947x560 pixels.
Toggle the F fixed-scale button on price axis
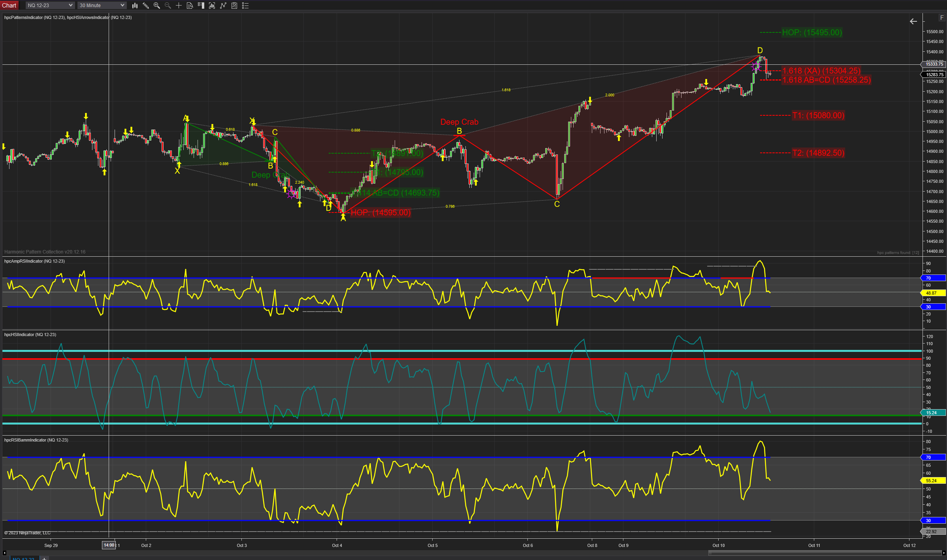tap(941, 18)
